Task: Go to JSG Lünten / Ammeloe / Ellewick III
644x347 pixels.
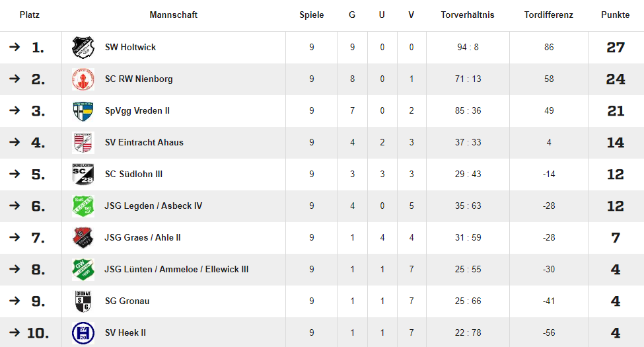Action: point(176,269)
